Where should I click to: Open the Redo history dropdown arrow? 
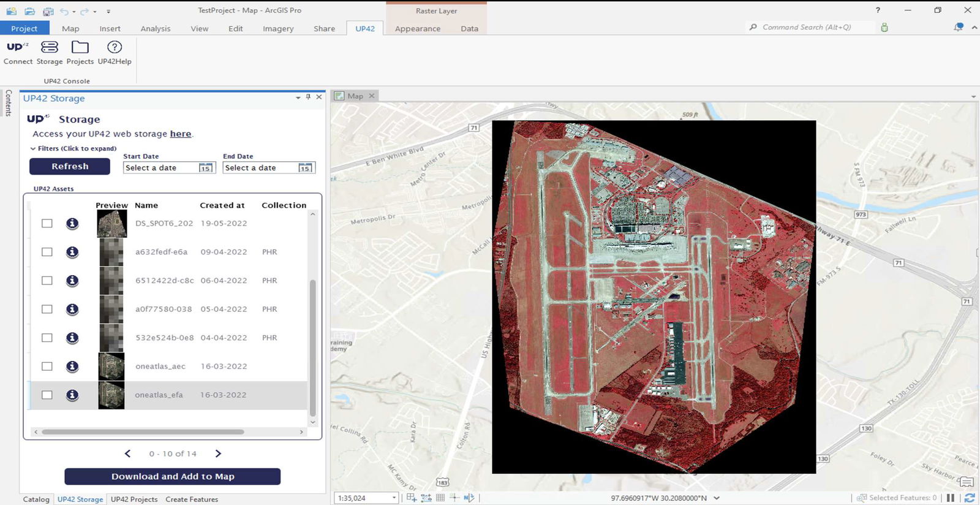tap(95, 12)
